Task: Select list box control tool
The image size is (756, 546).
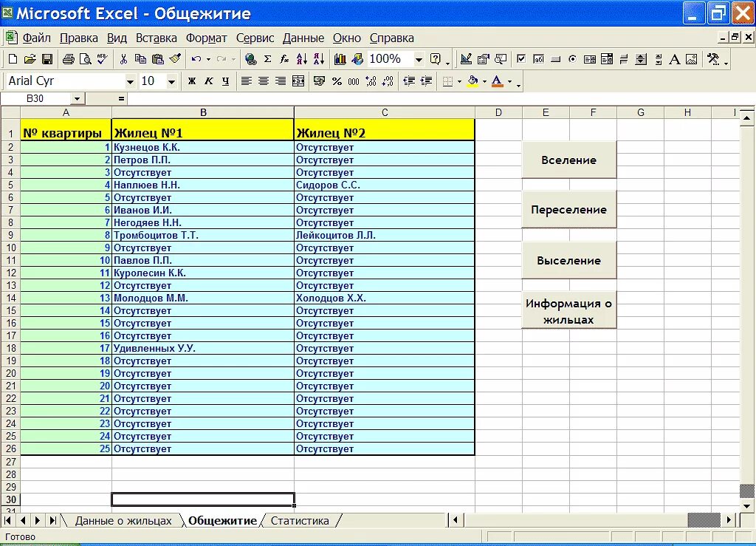Action: click(x=590, y=59)
